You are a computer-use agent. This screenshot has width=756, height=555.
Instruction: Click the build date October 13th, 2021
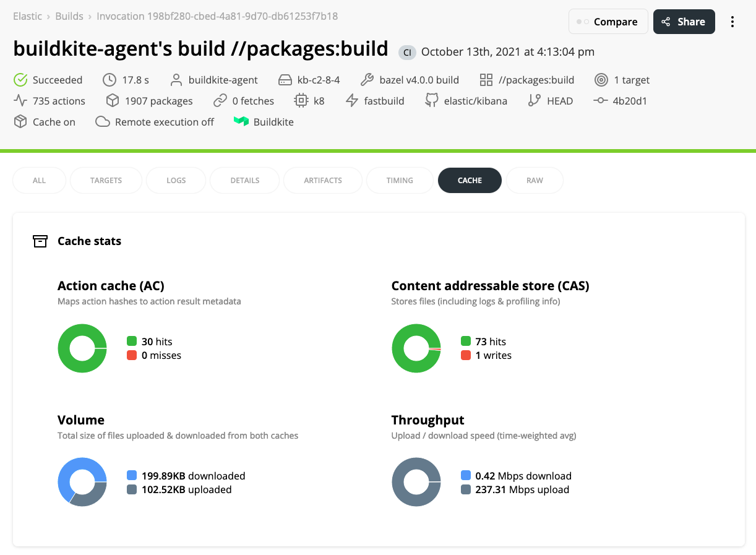click(508, 52)
